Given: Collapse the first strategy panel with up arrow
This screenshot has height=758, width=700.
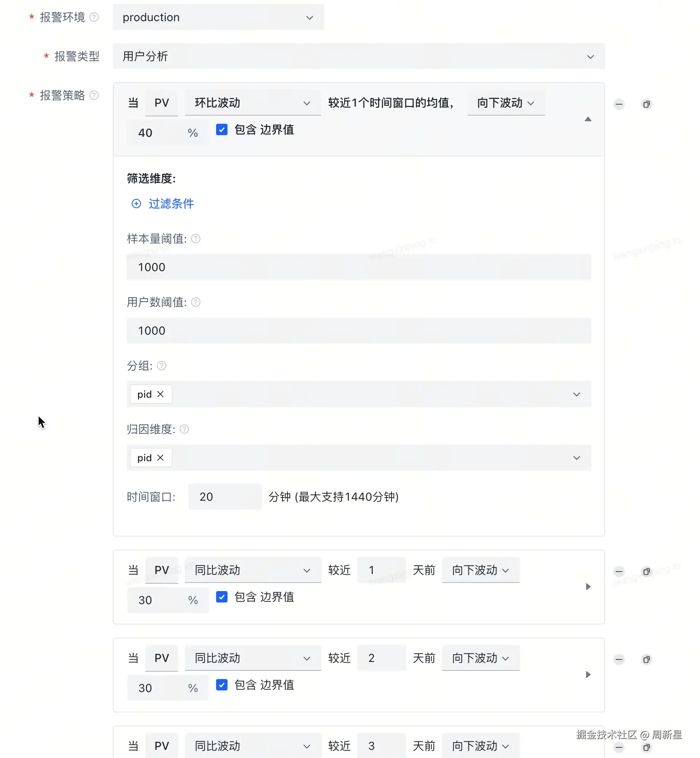Looking at the screenshot, I should [588, 119].
